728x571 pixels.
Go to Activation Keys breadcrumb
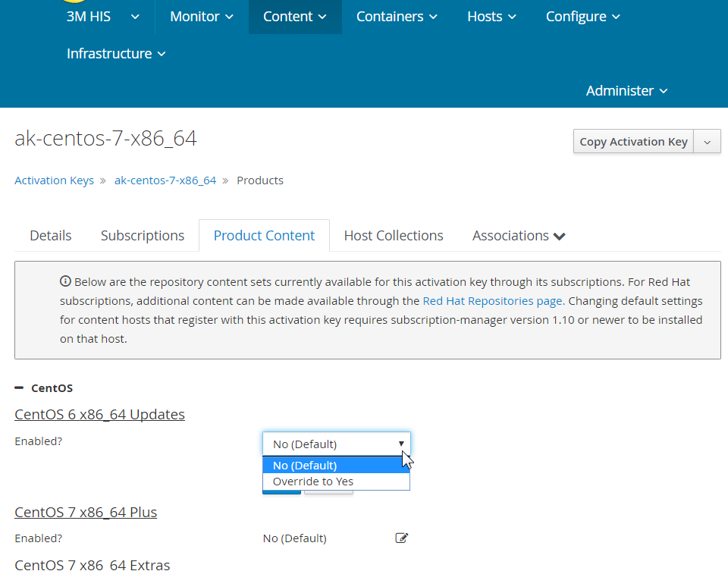pyautogui.click(x=55, y=180)
